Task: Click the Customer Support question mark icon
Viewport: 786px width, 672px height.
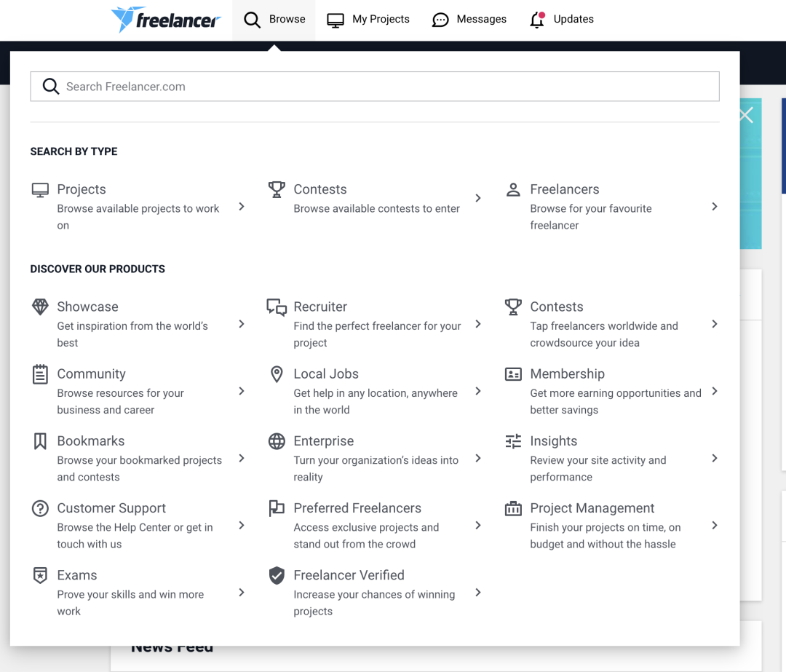Action: pos(40,508)
